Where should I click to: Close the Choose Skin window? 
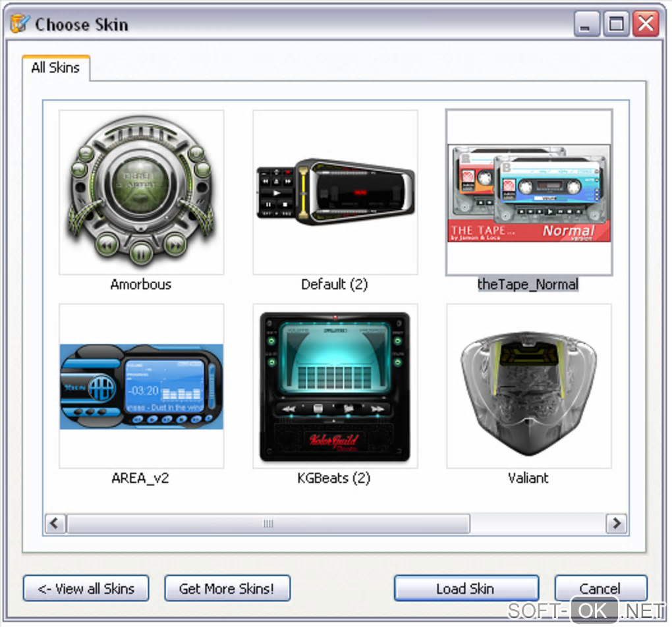point(646,24)
